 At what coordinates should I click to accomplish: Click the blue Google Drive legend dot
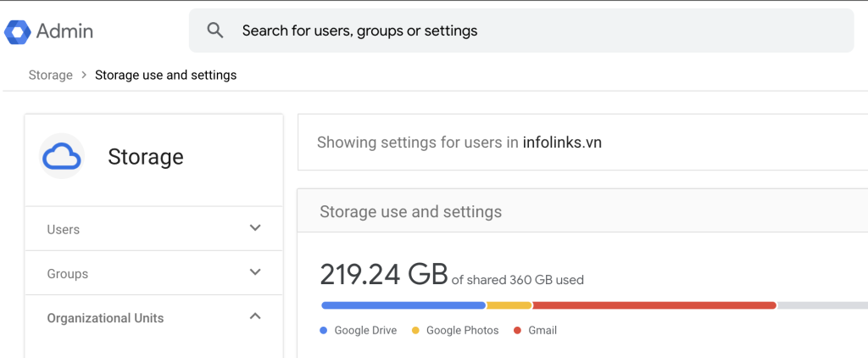tap(324, 330)
